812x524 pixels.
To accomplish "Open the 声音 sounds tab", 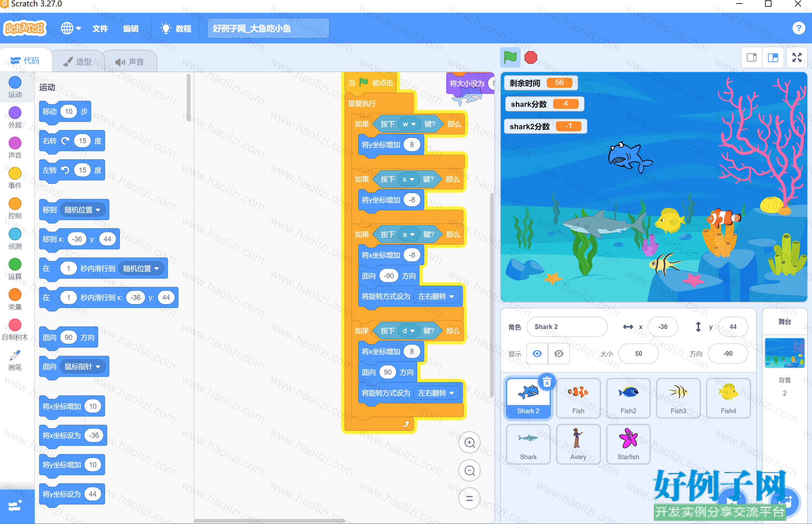I will (130, 62).
